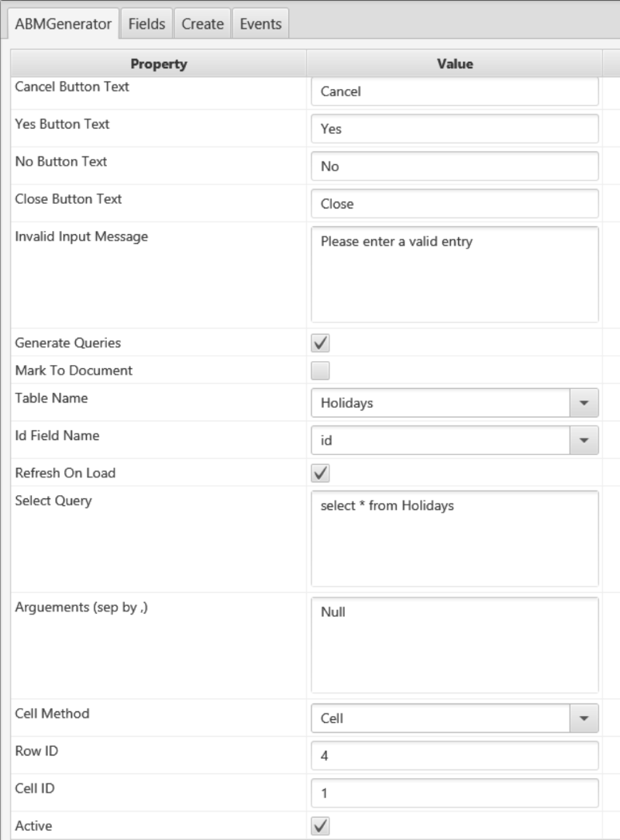Switch to the Fields tab
The width and height of the screenshot is (620, 840).
(146, 24)
